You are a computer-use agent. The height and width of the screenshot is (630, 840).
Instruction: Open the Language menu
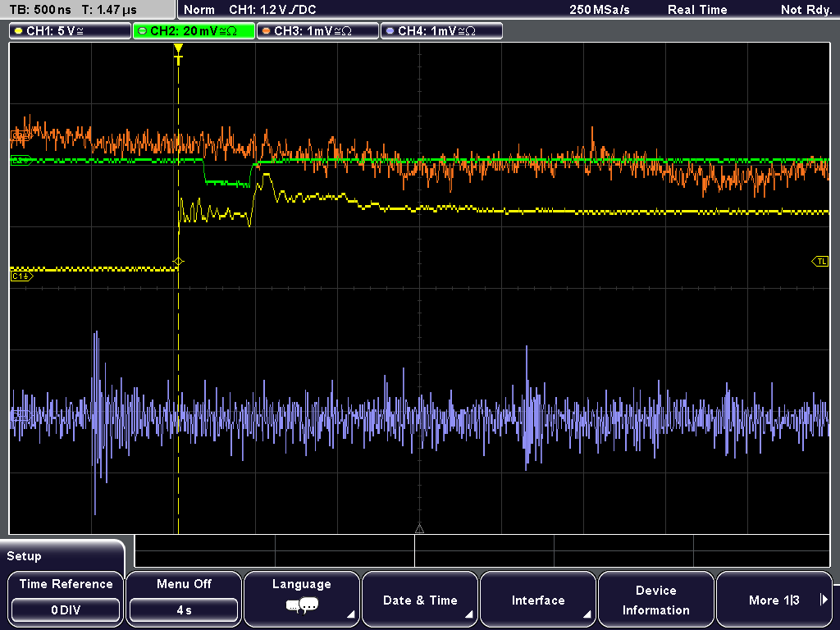pos(302,599)
